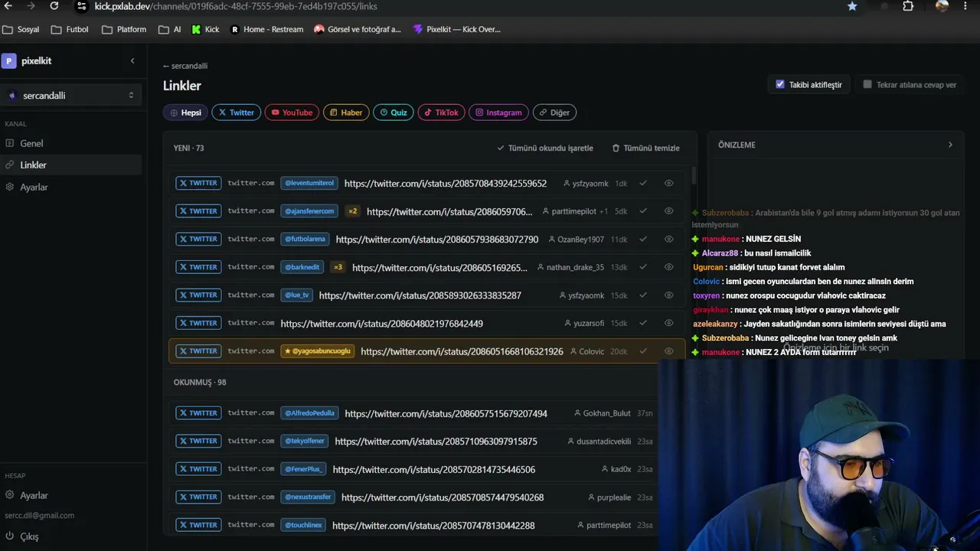Filter links by Haber

(346, 112)
